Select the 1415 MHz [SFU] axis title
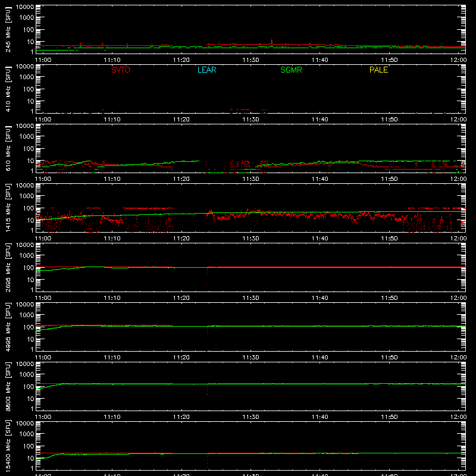The image size is (476, 476). [8, 208]
